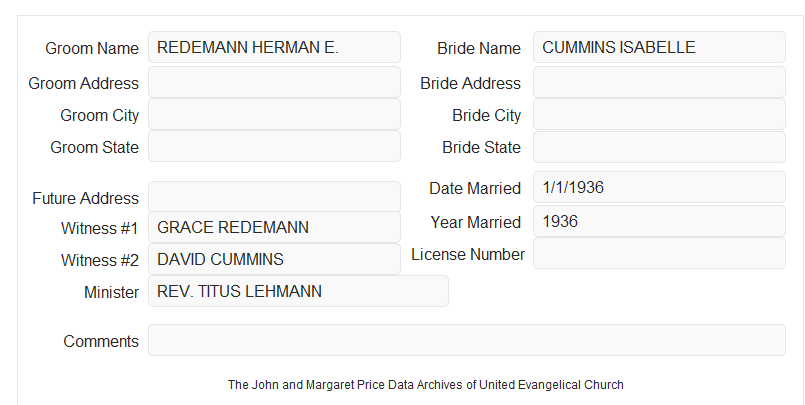
Task: Click the empty License Number field
Action: 659,253
